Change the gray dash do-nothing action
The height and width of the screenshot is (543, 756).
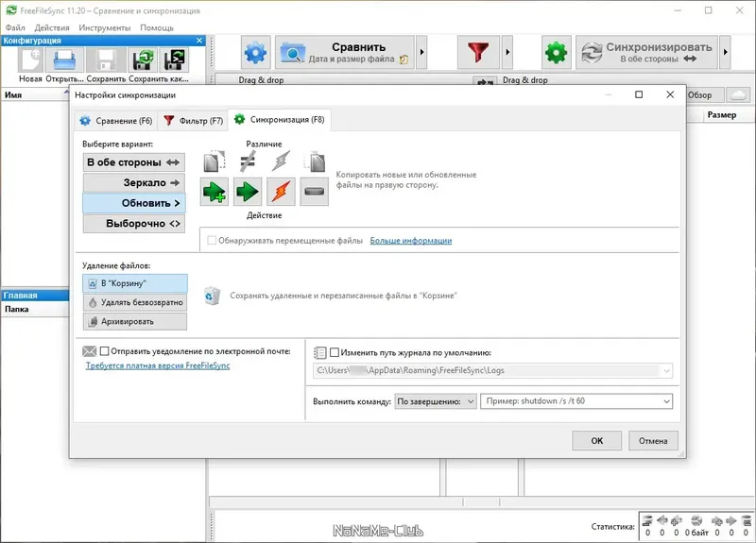[x=315, y=192]
